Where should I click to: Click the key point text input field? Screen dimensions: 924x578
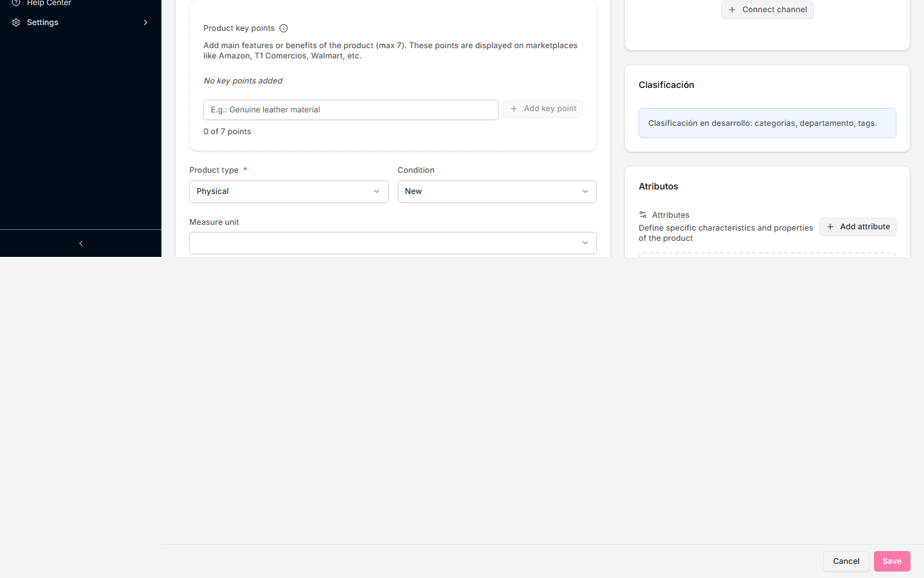point(350,109)
